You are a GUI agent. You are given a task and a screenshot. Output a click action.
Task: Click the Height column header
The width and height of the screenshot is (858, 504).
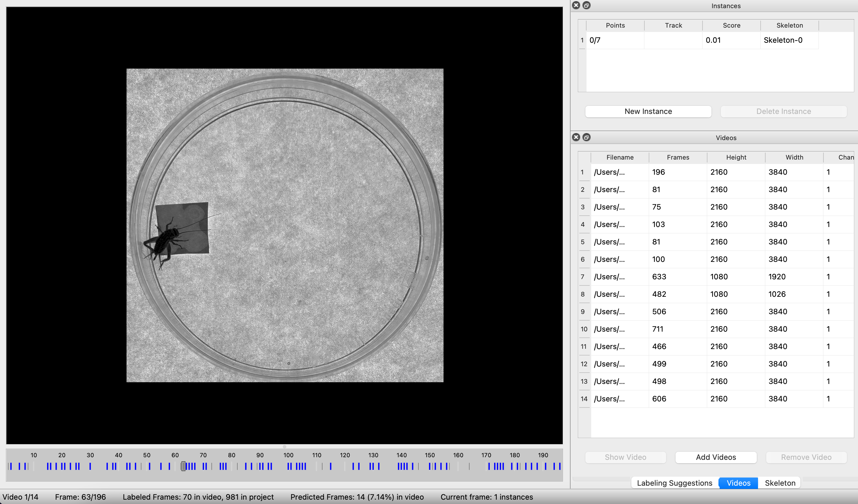[x=736, y=157]
